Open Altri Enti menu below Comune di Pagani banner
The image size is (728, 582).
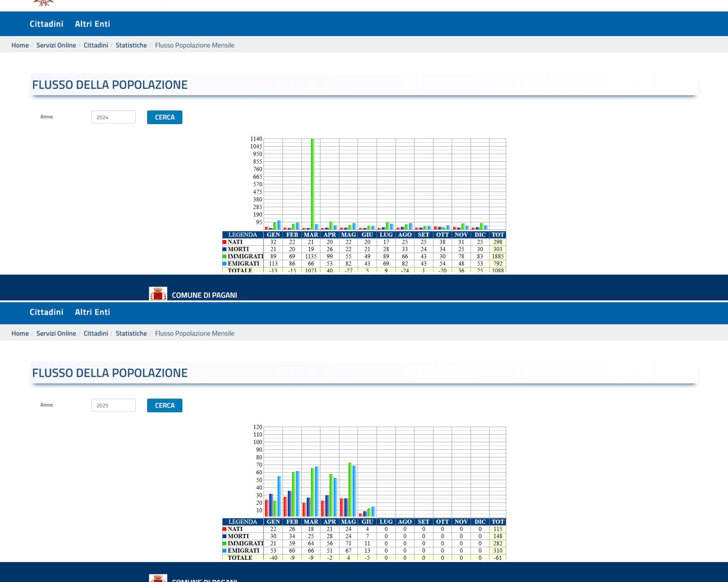pos(92,312)
